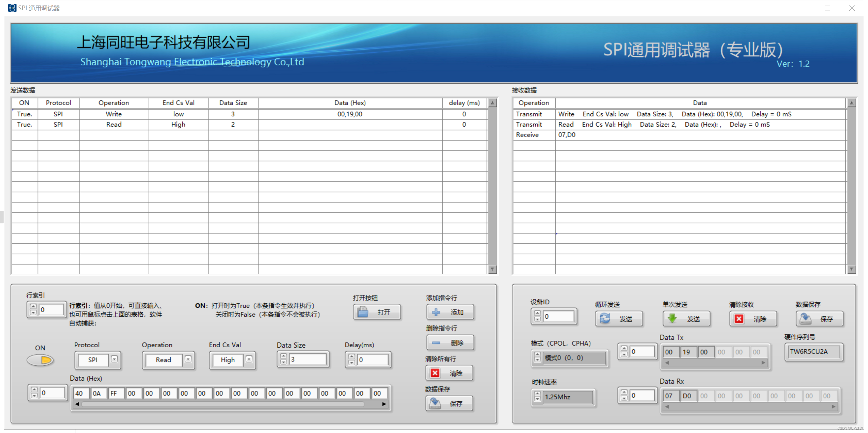Toggle the ON switch in the lower panel

[x=40, y=360]
